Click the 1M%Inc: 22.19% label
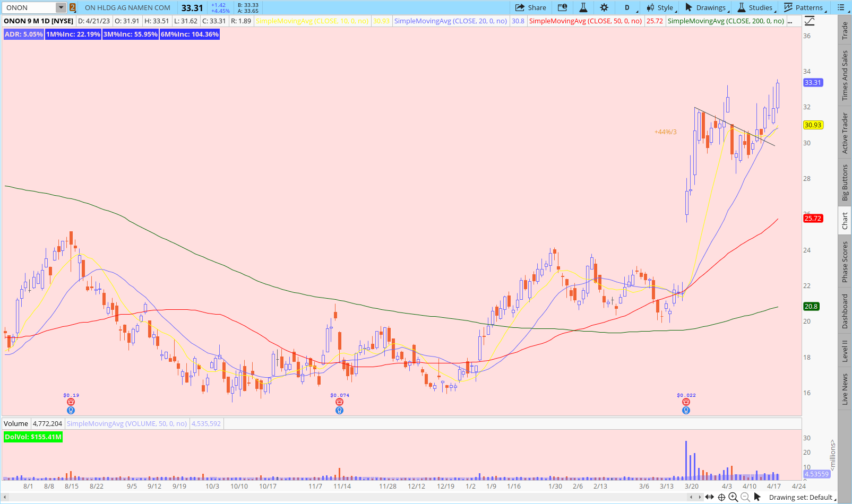The image size is (852, 504). tap(73, 34)
